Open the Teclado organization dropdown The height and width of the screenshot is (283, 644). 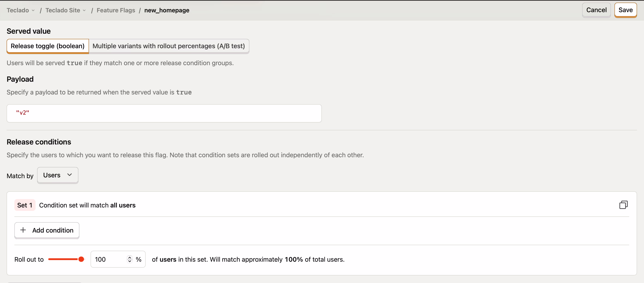pyautogui.click(x=21, y=10)
